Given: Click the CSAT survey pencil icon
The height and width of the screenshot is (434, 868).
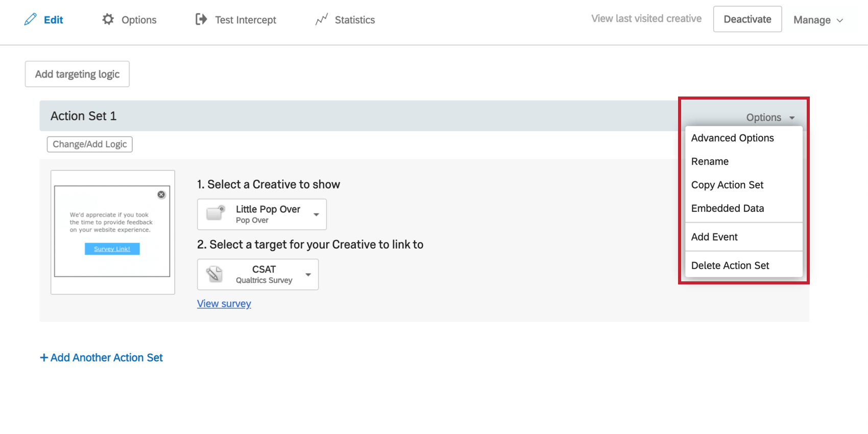Looking at the screenshot, I should (214, 274).
